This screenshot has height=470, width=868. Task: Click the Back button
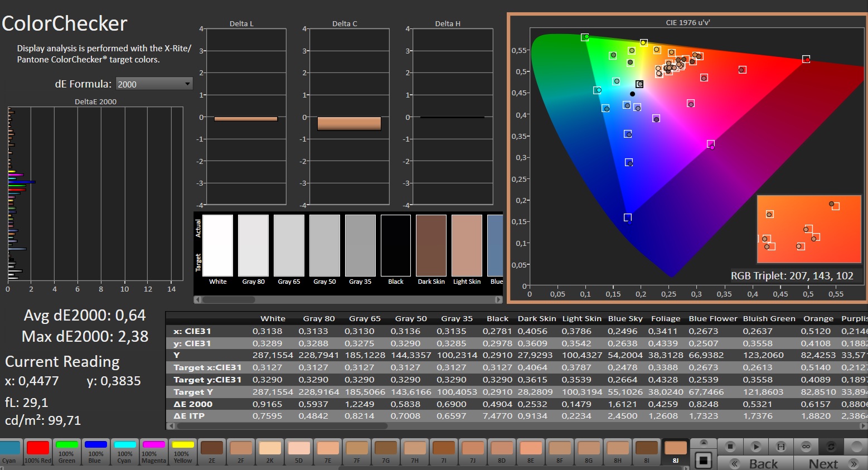pyautogui.click(x=755, y=463)
